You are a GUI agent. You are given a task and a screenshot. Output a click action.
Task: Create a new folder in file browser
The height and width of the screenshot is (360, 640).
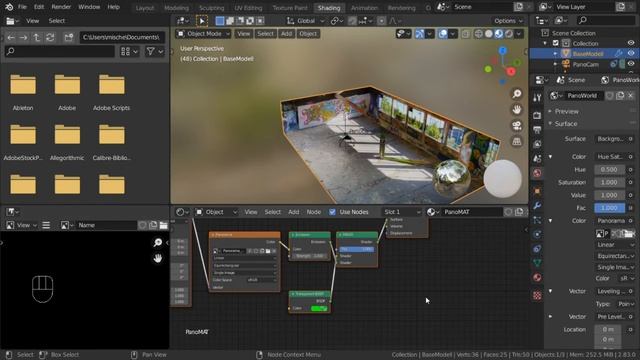tap(69, 38)
